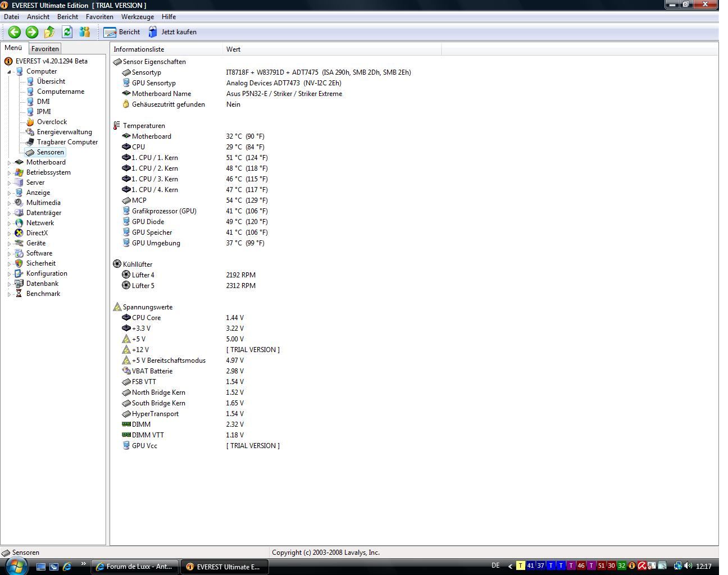Click the Jetzt kaufen button
Screen dimensions: 728x575
pyautogui.click(x=172, y=32)
